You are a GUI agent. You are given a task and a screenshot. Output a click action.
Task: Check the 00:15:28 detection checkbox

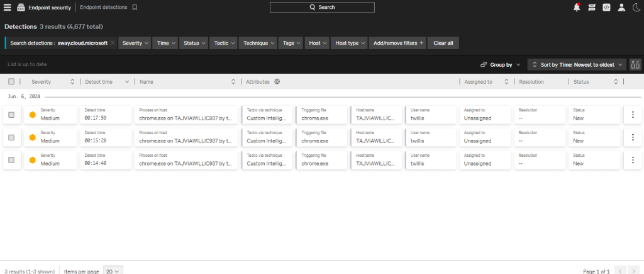coord(11,137)
